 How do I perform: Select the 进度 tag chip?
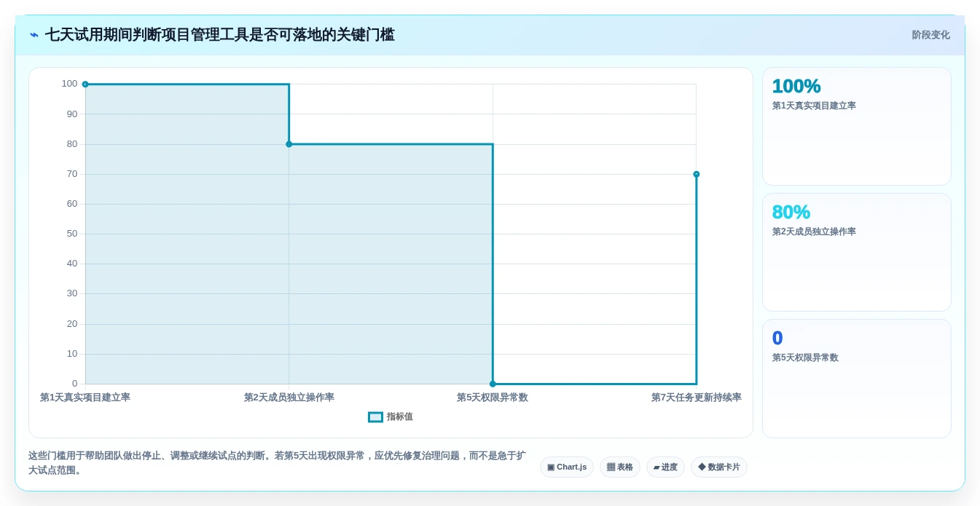[665, 467]
